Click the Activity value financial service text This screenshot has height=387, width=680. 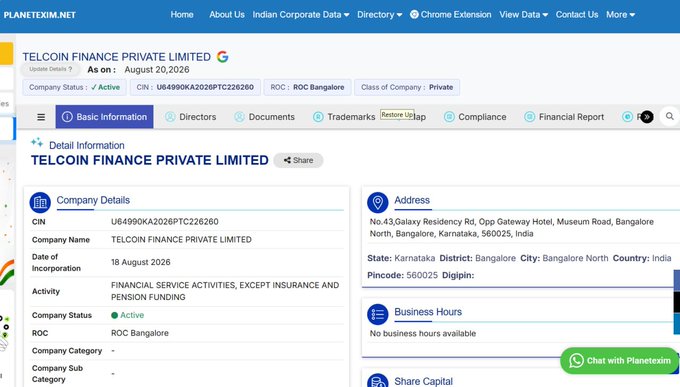225,291
